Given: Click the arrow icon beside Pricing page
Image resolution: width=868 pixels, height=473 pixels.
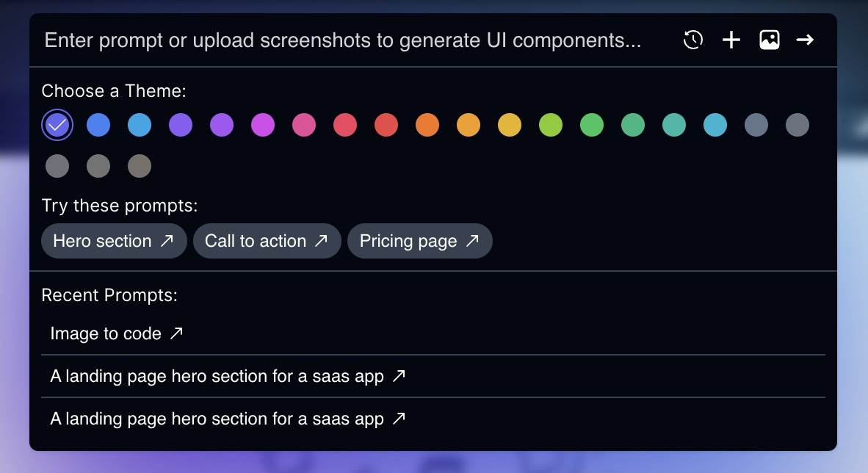Looking at the screenshot, I should pos(472,240).
